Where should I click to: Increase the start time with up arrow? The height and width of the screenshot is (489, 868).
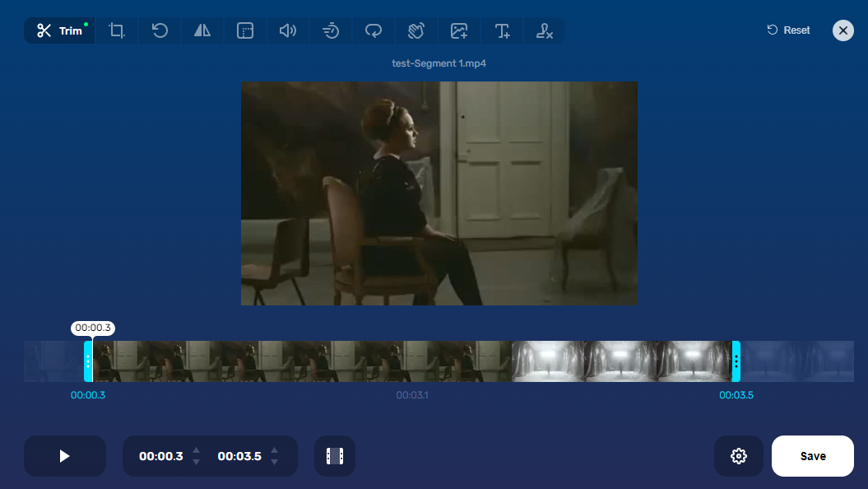pos(196,449)
